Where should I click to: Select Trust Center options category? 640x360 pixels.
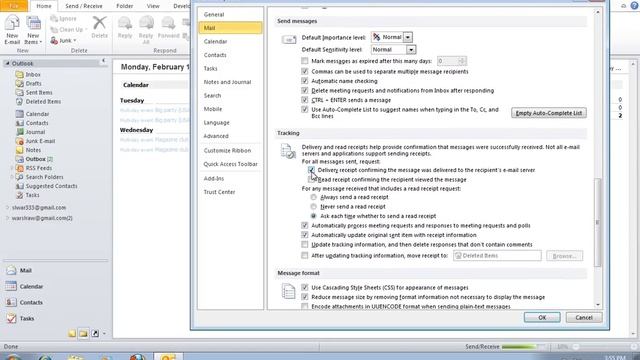(230, 192)
